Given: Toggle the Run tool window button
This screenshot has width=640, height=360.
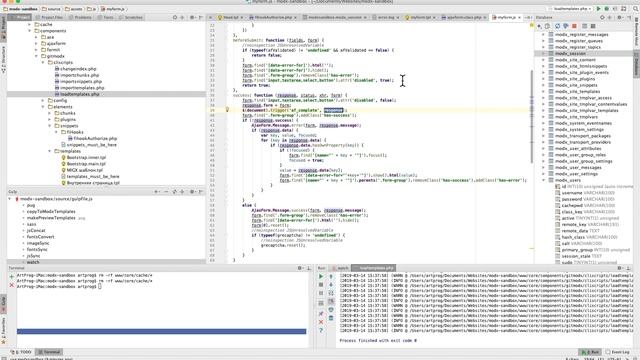Looking at the screenshot, I should click(x=590, y=352).
